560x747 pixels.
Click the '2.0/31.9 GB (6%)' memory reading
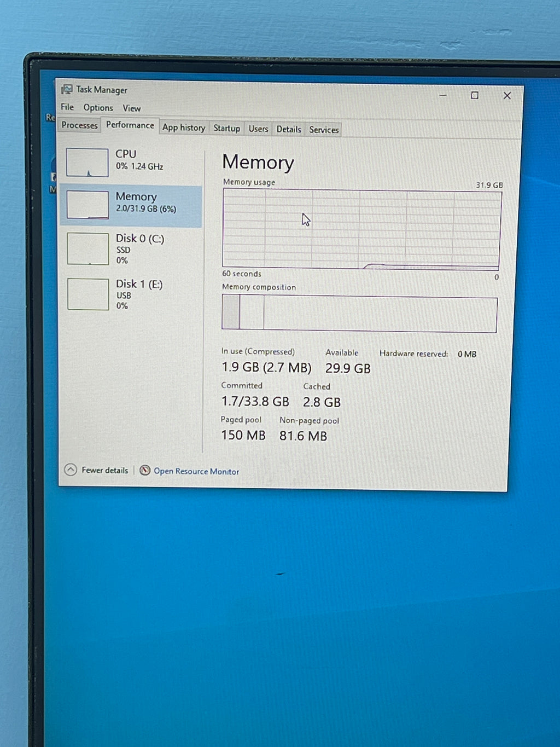(146, 209)
